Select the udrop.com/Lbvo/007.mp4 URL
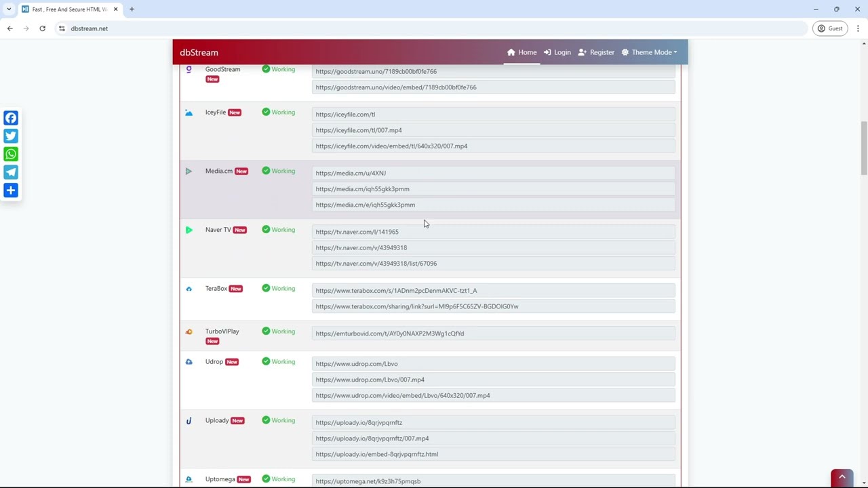This screenshot has height=488, width=868. click(494, 380)
